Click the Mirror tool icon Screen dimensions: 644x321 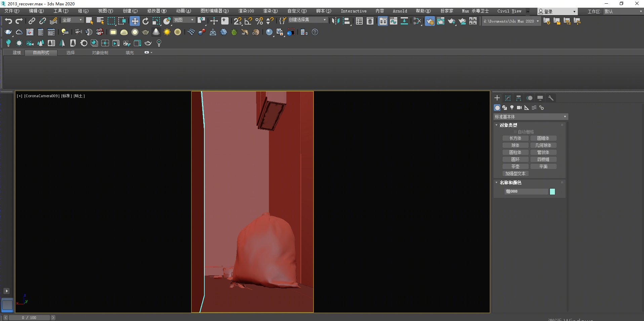tap(335, 21)
